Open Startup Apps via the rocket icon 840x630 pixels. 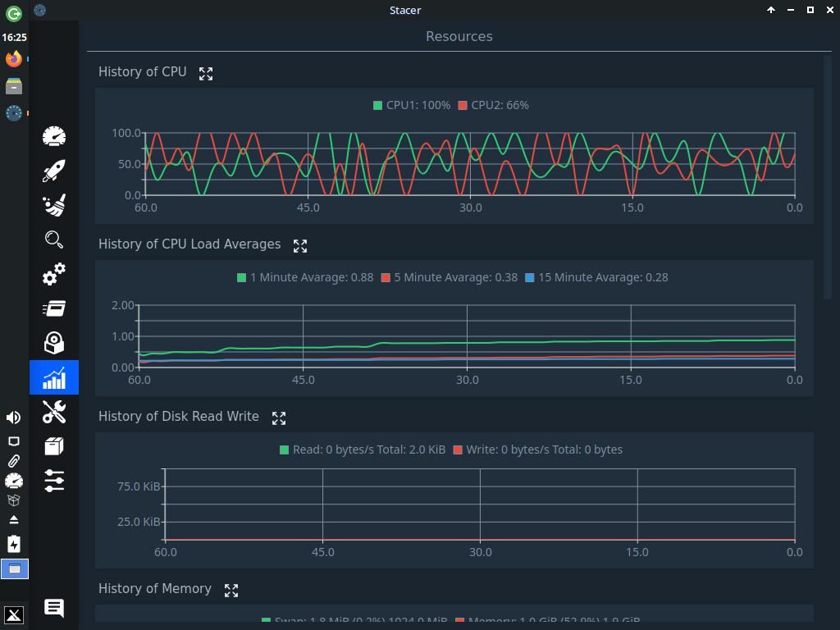(54, 171)
